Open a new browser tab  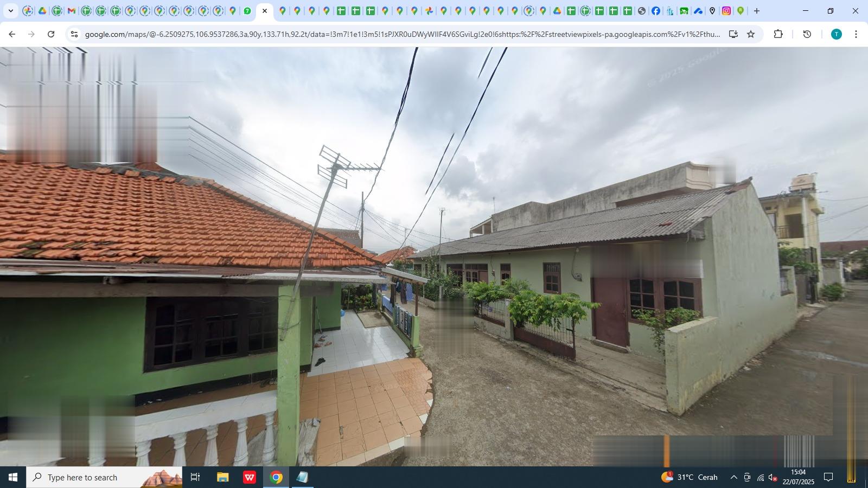pos(756,10)
